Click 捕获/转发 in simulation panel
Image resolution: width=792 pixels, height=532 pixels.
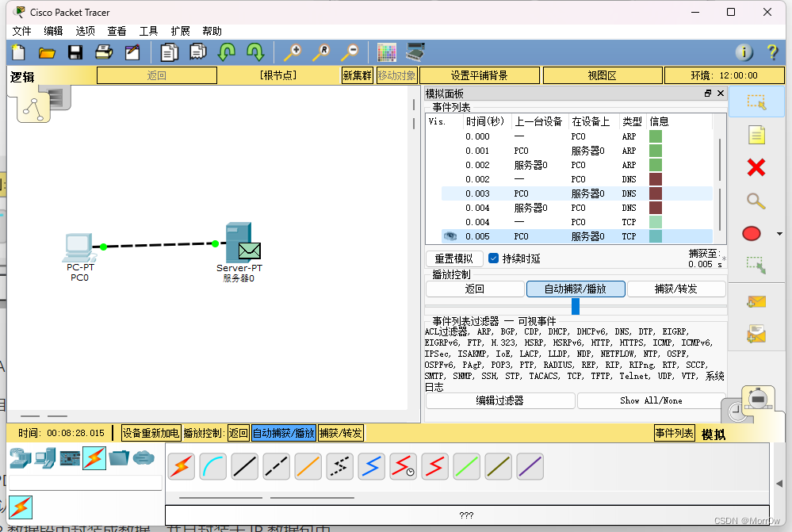coord(675,289)
